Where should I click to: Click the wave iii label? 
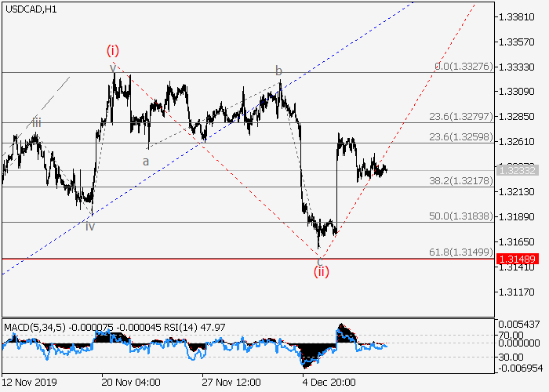(37, 122)
